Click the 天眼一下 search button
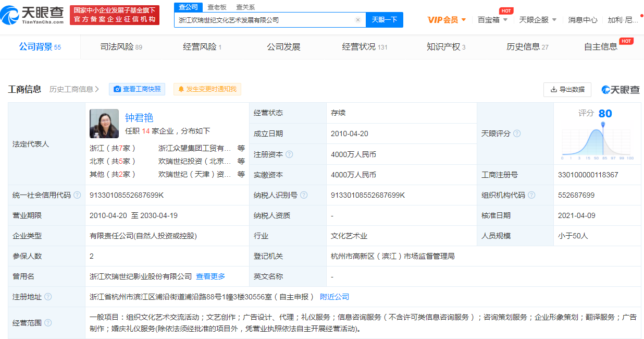The height and width of the screenshot is (339, 644). point(385,20)
